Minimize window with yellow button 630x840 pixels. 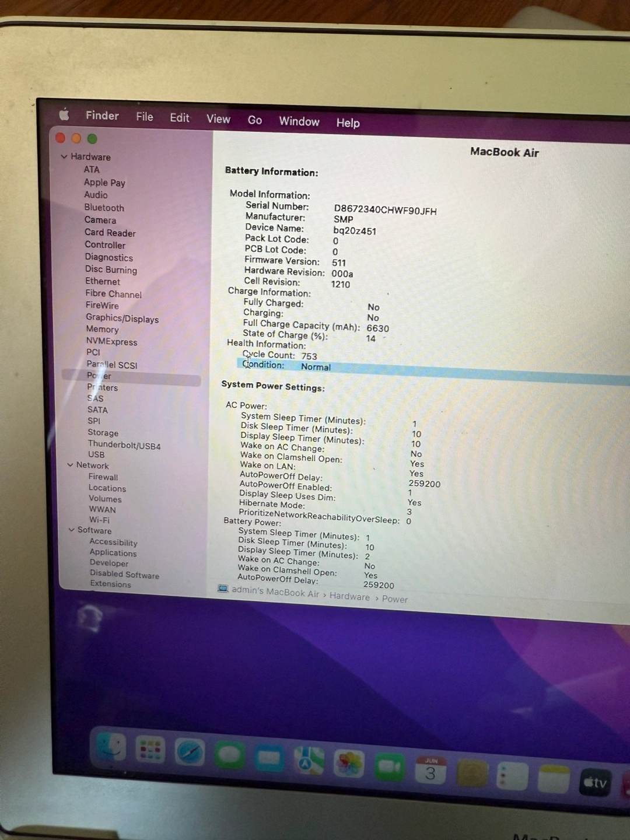click(76, 138)
